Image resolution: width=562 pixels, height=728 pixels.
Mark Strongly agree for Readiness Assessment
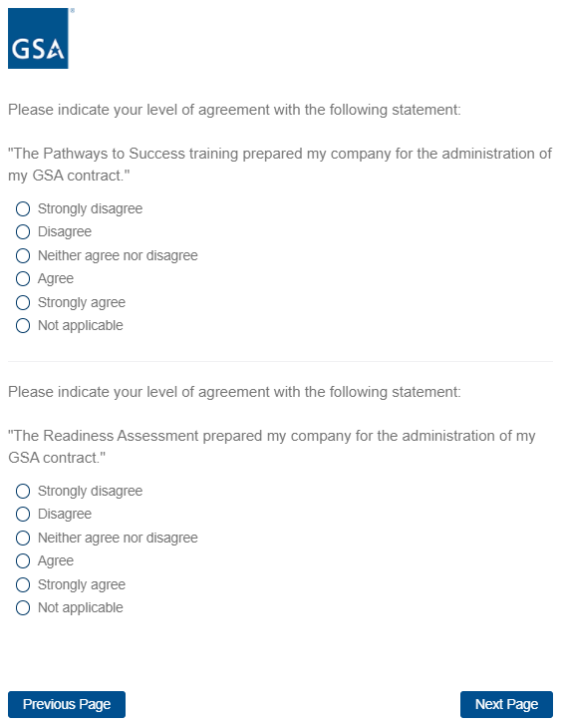point(23,584)
